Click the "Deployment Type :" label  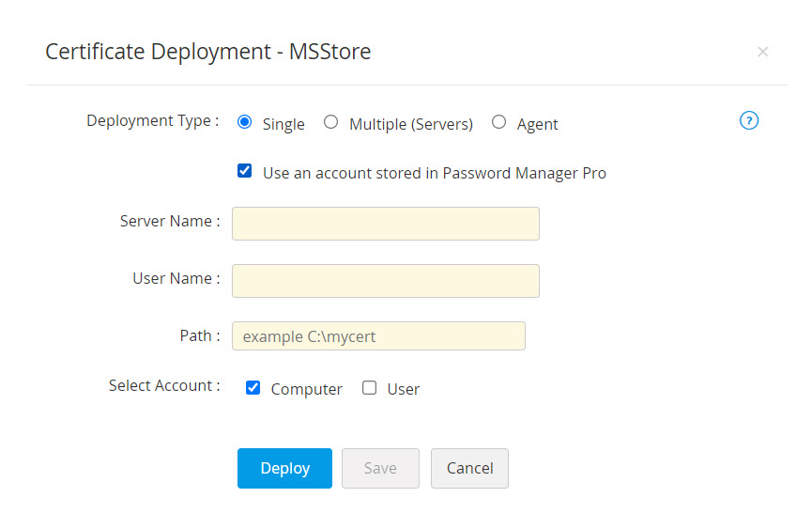153,121
